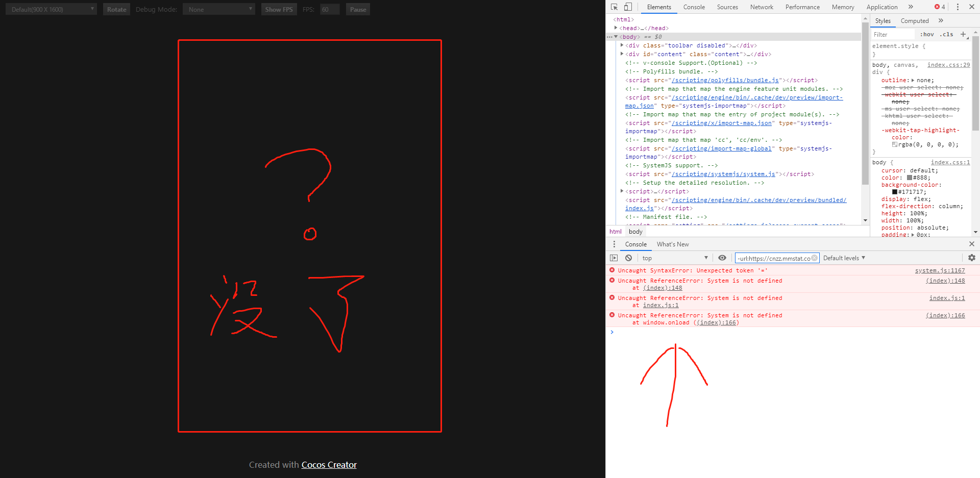Show more Styles pane tabs
The height and width of the screenshot is (478, 980).
tap(941, 21)
